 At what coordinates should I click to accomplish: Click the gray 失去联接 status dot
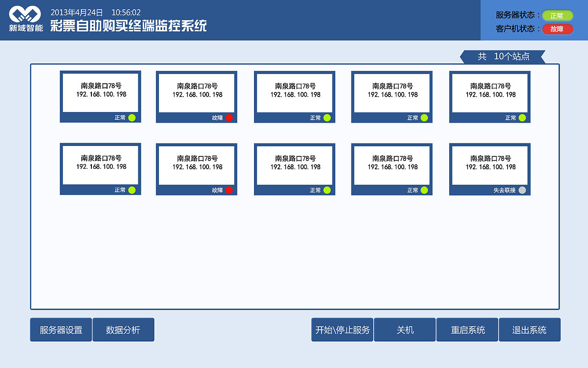click(x=522, y=190)
